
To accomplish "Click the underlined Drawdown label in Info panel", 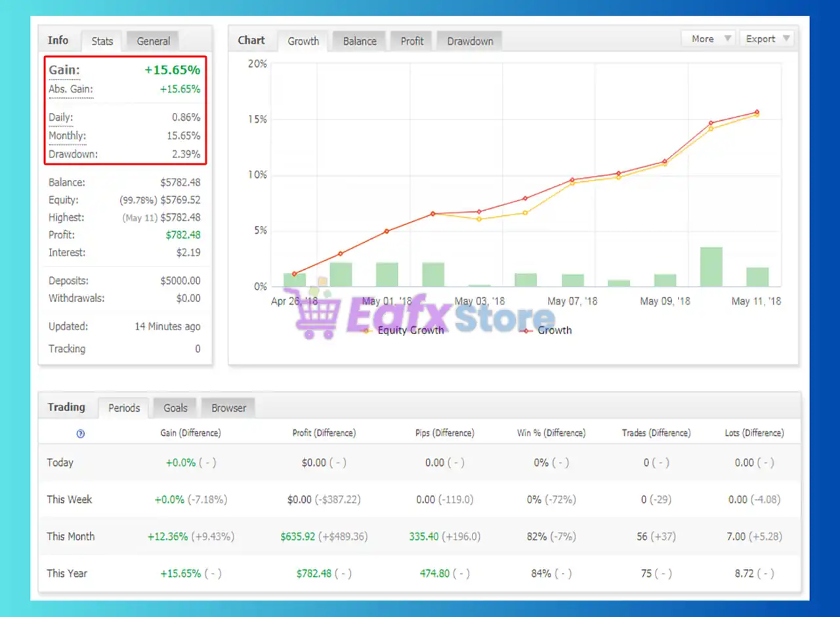I will tap(73, 154).
